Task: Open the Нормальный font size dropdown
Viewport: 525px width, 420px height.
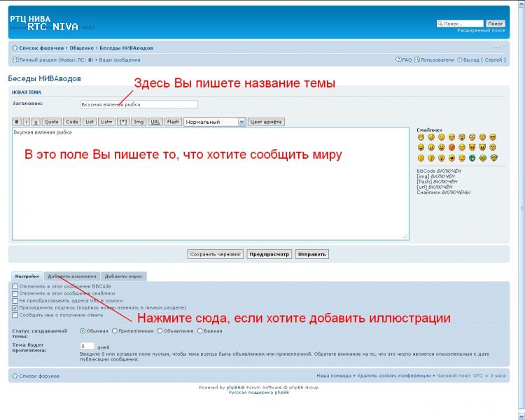Action: (215, 122)
